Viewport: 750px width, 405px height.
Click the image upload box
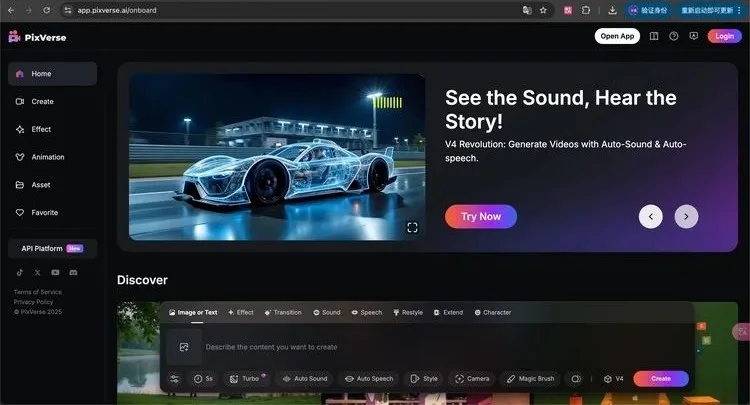point(184,347)
